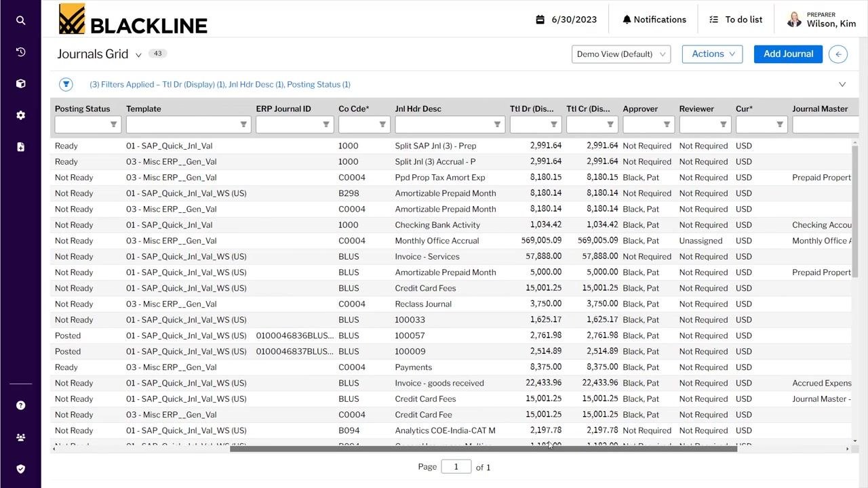Screen dimensions: 868x488
Task: Click the filter icon in the Jnl Hdr Desc box
Action: click(497, 125)
